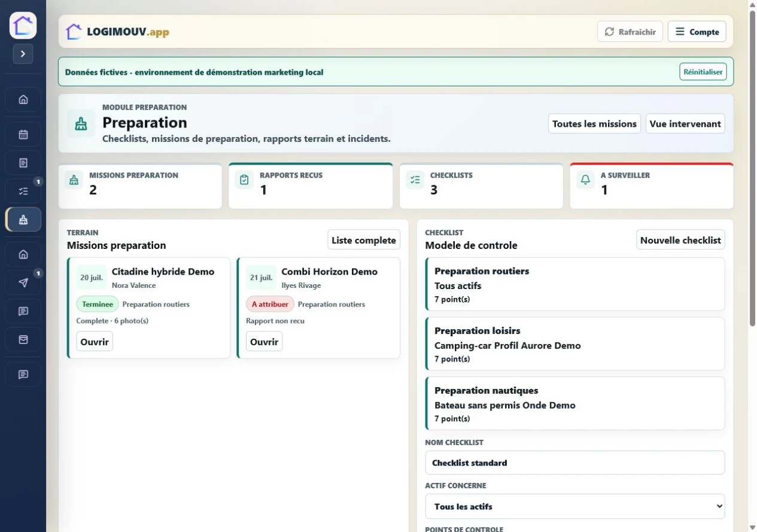Open the Citadine hybride Demo mission
Image resolution: width=757 pixels, height=532 pixels.
coord(95,342)
